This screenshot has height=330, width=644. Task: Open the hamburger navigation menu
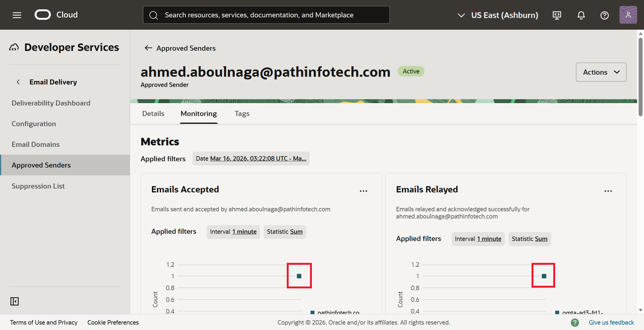click(x=17, y=15)
